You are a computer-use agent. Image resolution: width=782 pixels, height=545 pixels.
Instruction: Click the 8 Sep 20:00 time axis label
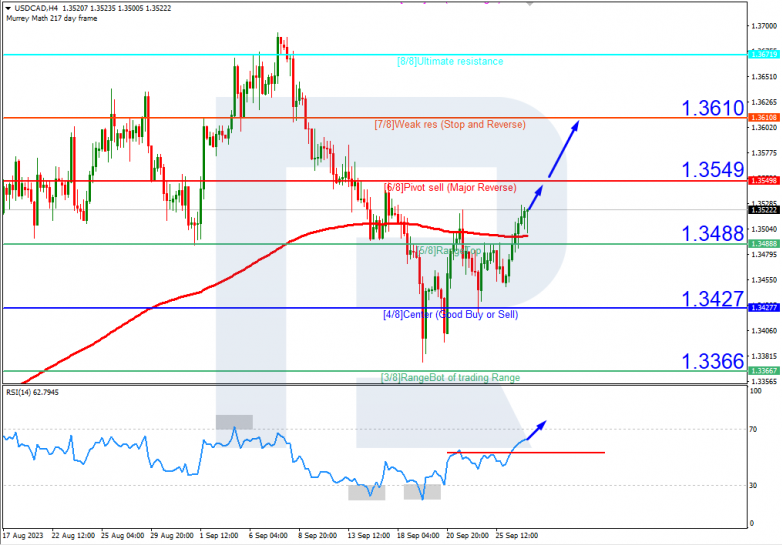point(318,536)
